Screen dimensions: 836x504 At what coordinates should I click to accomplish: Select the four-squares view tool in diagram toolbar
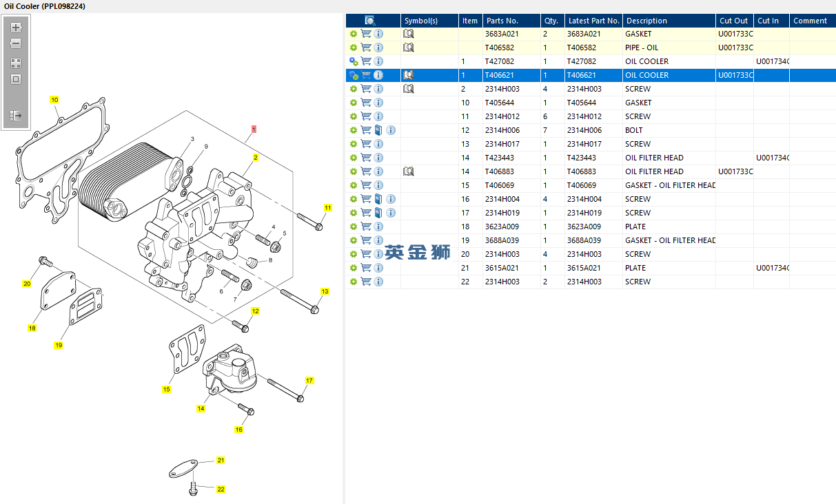(x=16, y=63)
